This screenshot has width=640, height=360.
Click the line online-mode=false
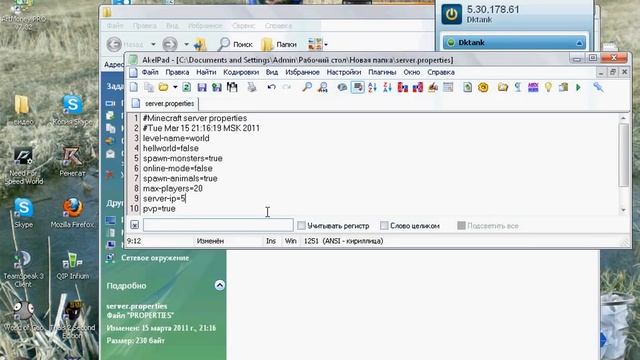coord(178,169)
